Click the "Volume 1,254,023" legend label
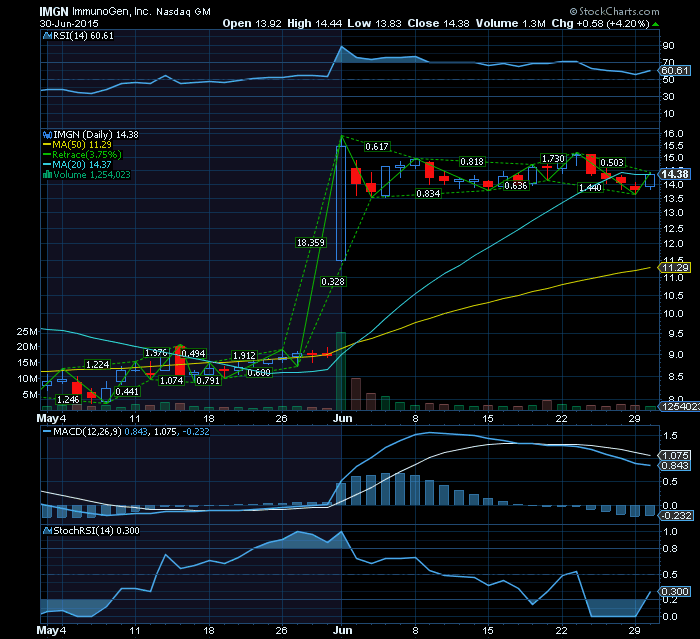 [92, 175]
